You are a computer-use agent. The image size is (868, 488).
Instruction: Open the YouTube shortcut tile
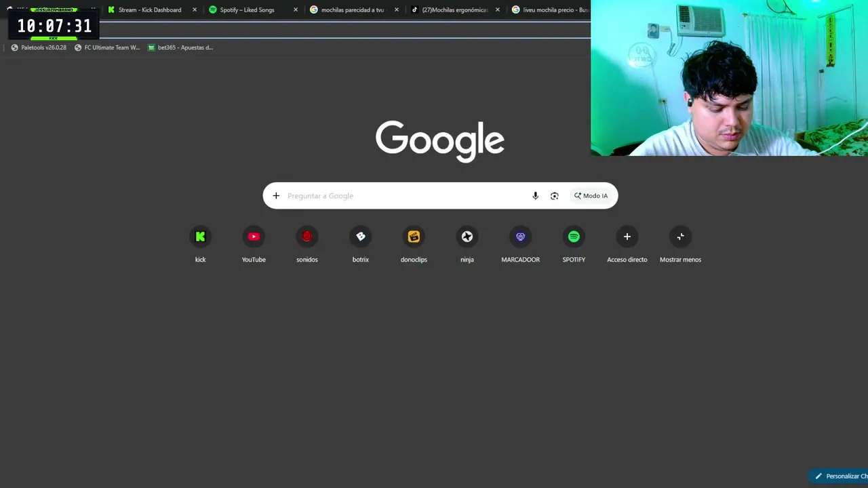pos(254,244)
